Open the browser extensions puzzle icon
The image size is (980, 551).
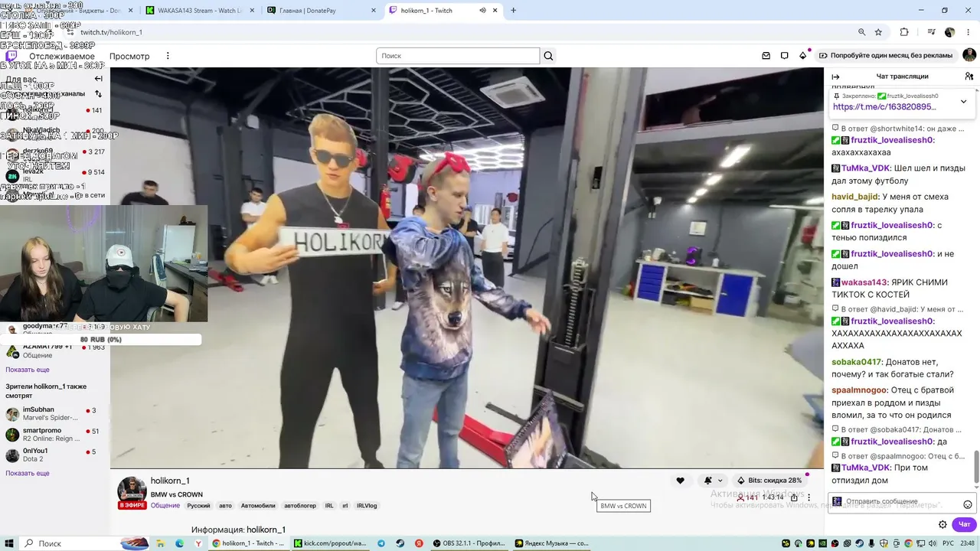click(904, 32)
